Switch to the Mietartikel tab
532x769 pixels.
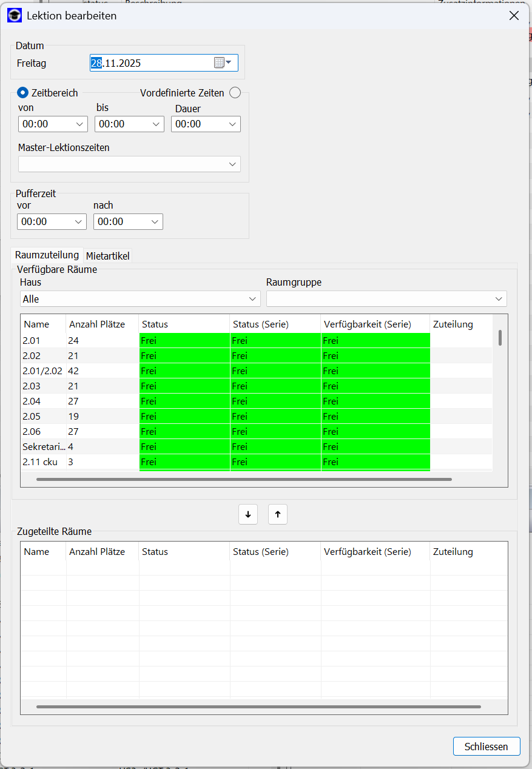coord(108,256)
